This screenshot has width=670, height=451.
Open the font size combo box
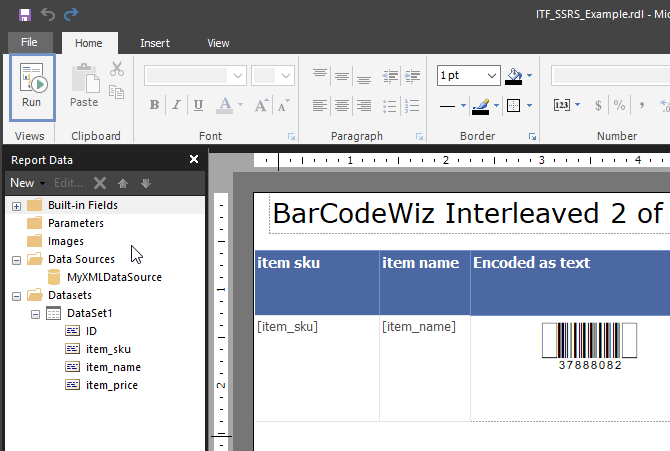pos(273,76)
